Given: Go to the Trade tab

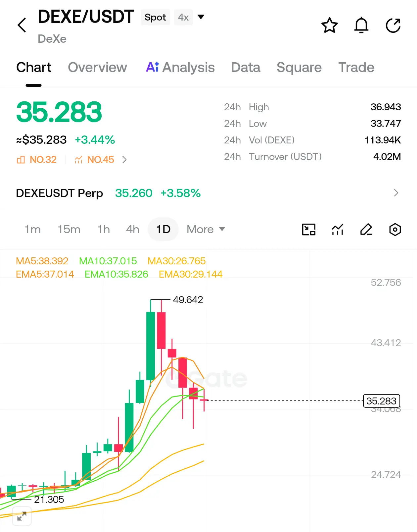Looking at the screenshot, I should [356, 67].
